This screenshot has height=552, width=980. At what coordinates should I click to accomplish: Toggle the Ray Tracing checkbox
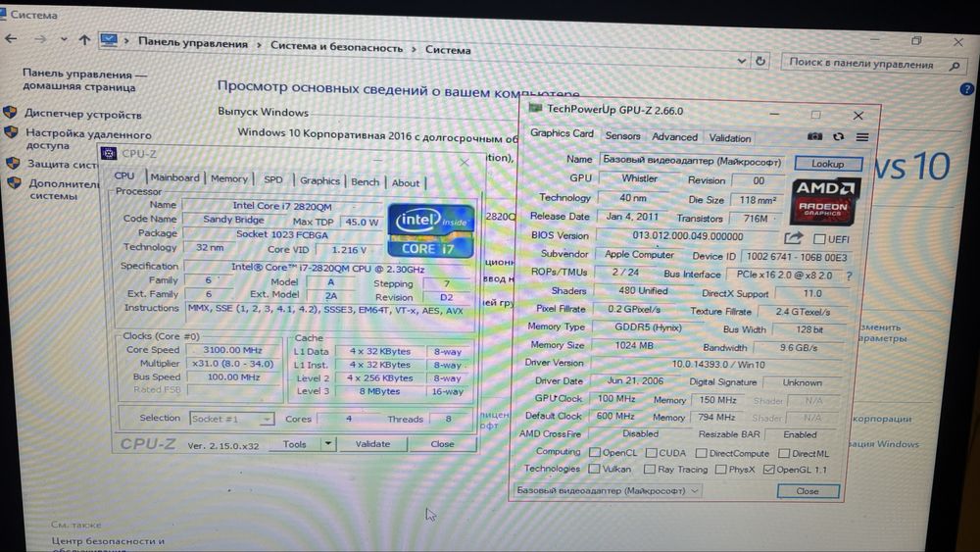(650, 469)
